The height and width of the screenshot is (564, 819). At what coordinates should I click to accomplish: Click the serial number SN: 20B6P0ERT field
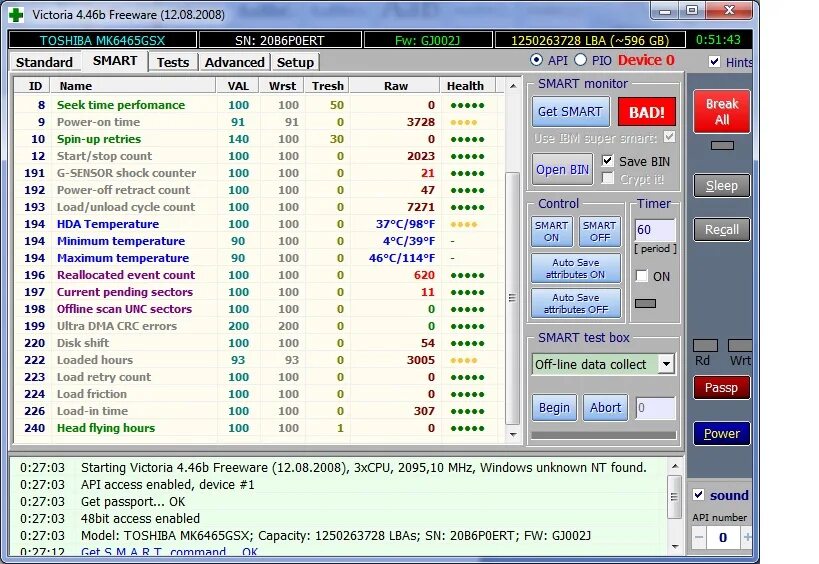click(280, 40)
